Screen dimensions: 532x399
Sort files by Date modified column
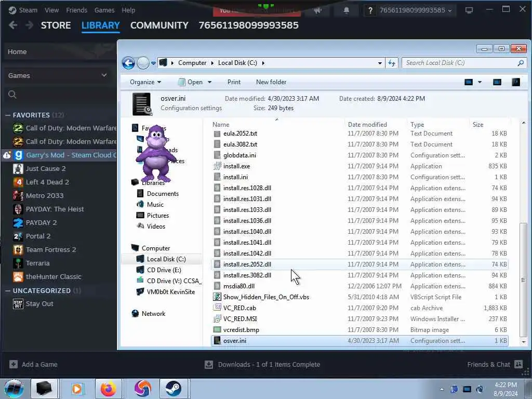pyautogui.click(x=367, y=125)
